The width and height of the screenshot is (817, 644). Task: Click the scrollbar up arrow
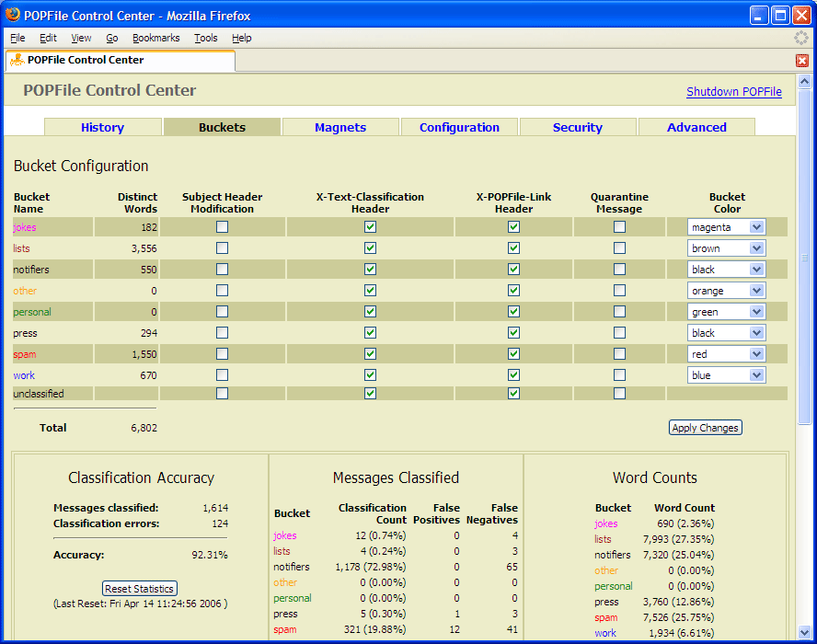(804, 81)
